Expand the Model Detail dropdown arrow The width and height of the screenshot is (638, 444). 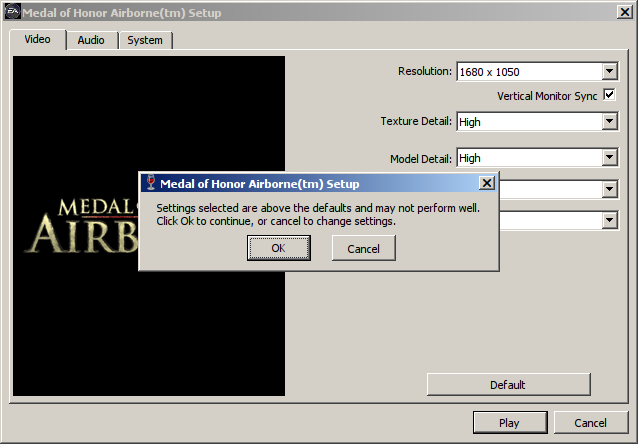(x=609, y=157)
